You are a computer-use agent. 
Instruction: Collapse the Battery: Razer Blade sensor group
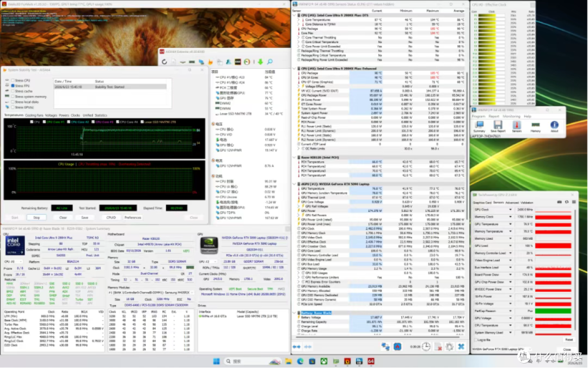[x=295, y=313]
